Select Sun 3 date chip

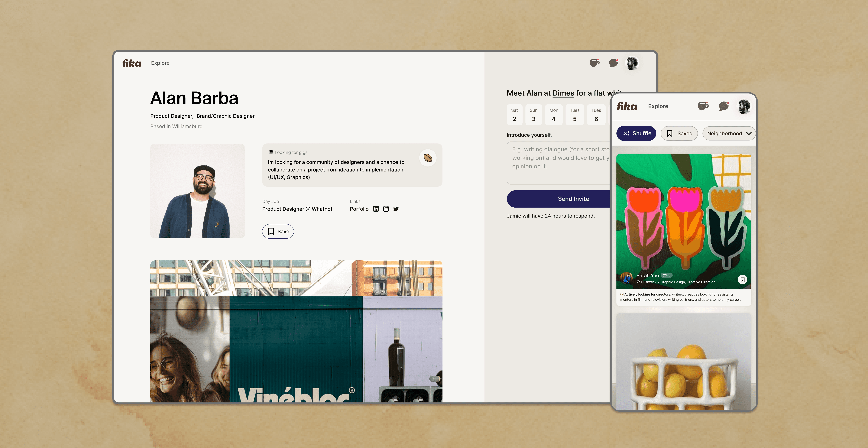pyautogui.click(x=534, y=115)
